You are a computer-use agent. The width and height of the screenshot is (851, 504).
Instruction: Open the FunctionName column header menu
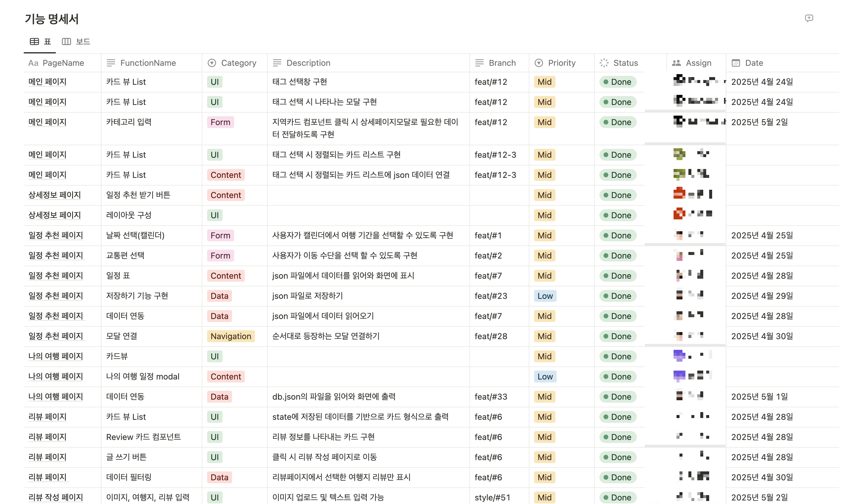click(148, 63)
